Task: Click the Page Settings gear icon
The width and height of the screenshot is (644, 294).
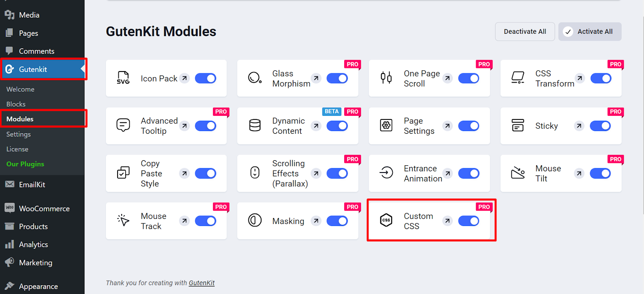Action: [386, 125]
